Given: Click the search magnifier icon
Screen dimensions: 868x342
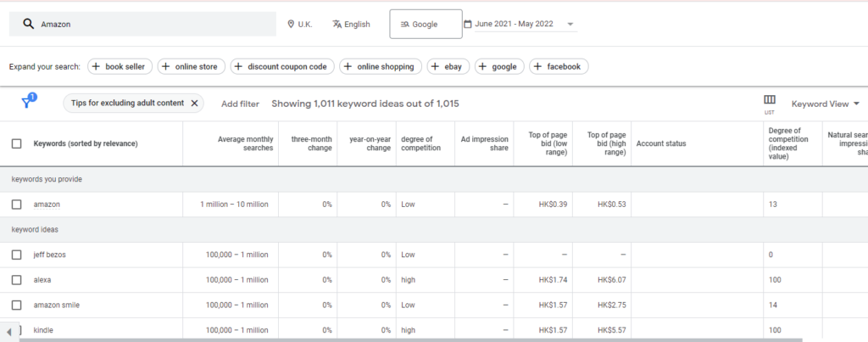Looking at the screenshot, I should 28,24.
